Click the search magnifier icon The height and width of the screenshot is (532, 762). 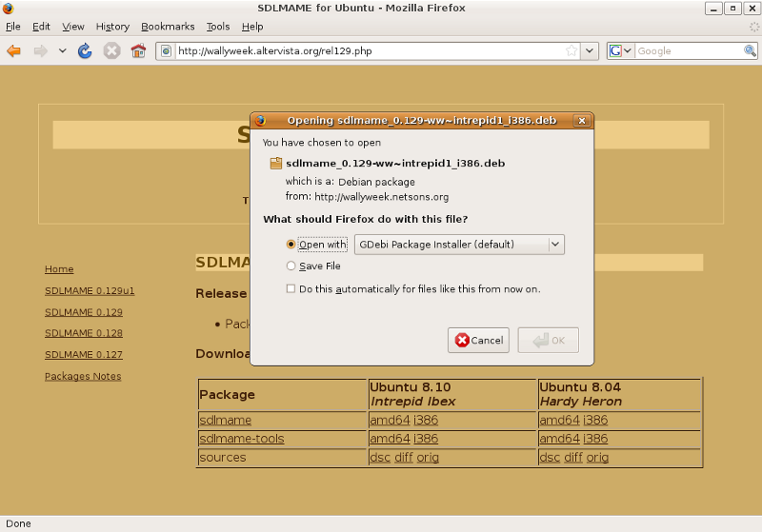tap(751, 50)
